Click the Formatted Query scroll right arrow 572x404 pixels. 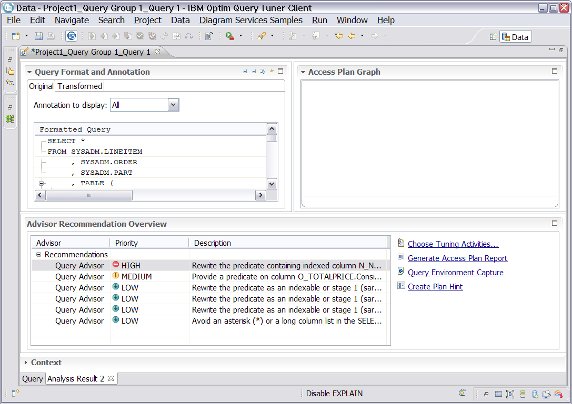[x=260, y=195]
